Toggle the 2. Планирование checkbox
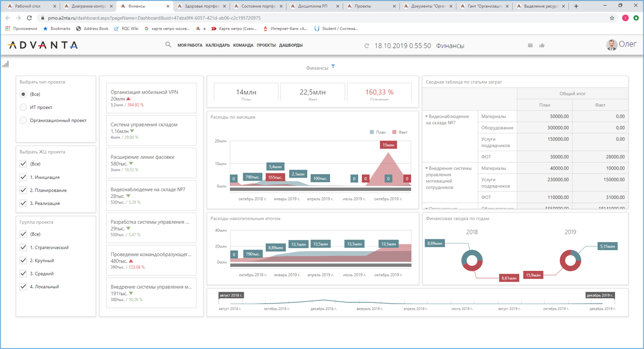This screenshot has width=644, height=349. 23,190
